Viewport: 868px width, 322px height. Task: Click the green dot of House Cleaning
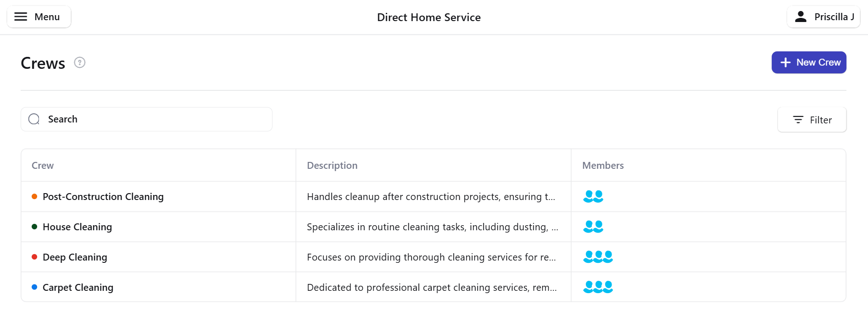click(34, 227)
